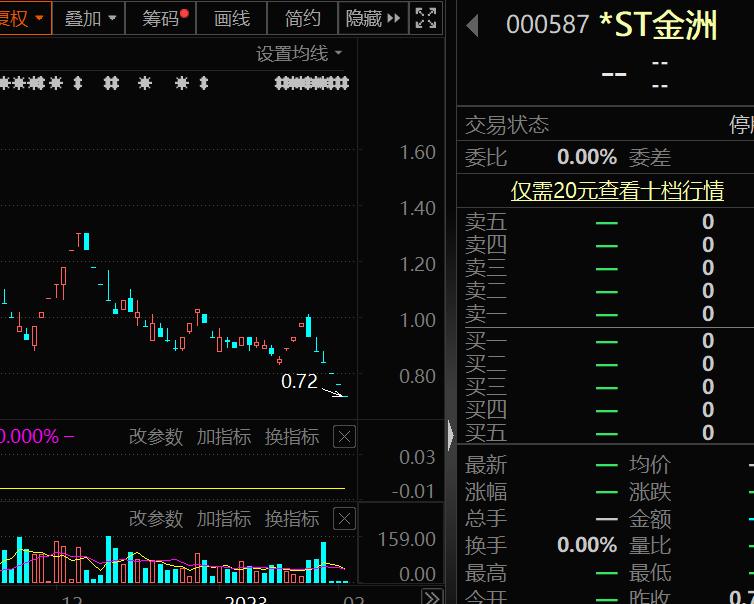Select the 画线 drawing tool

pyautogui.click(x=232, y=18)
